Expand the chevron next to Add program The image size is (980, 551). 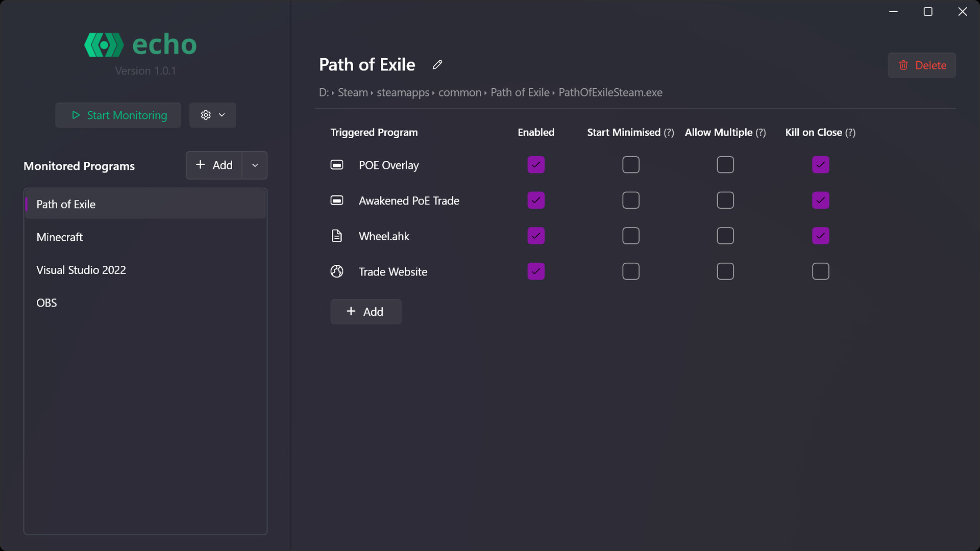point(255,165)
